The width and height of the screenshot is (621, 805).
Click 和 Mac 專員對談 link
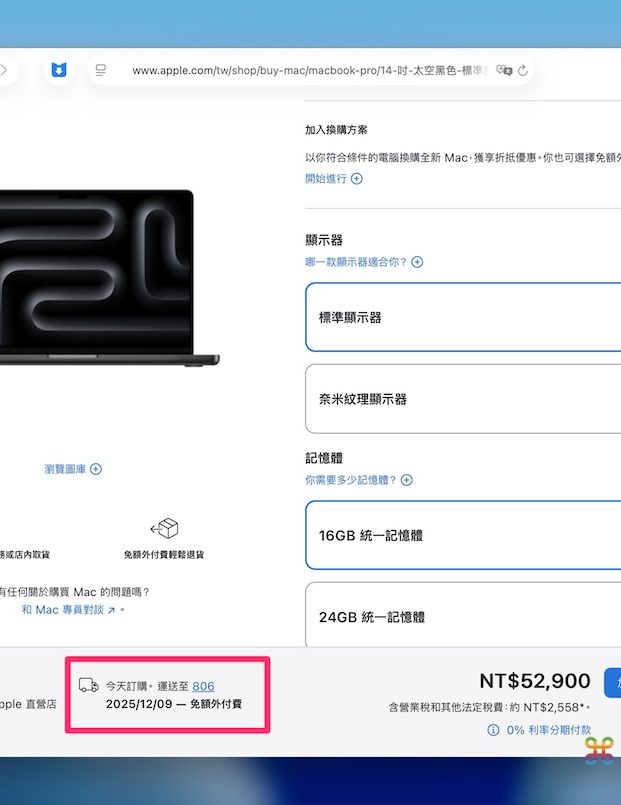point(69,609)
